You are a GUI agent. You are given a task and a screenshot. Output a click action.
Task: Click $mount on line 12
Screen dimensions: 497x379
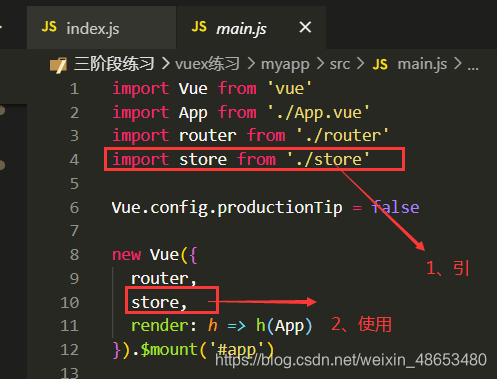click(169, 350)
